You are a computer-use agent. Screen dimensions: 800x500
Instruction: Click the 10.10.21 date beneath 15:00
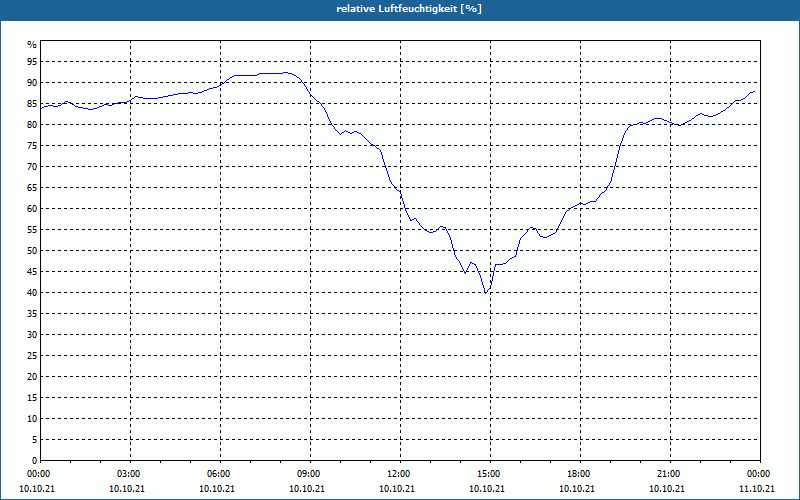pos(487,489)
